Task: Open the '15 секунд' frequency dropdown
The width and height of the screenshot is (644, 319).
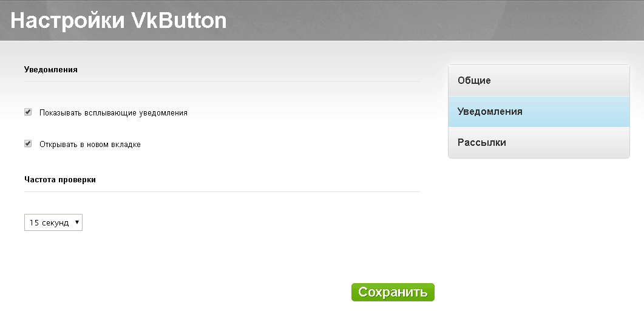Action: point(53,223)
